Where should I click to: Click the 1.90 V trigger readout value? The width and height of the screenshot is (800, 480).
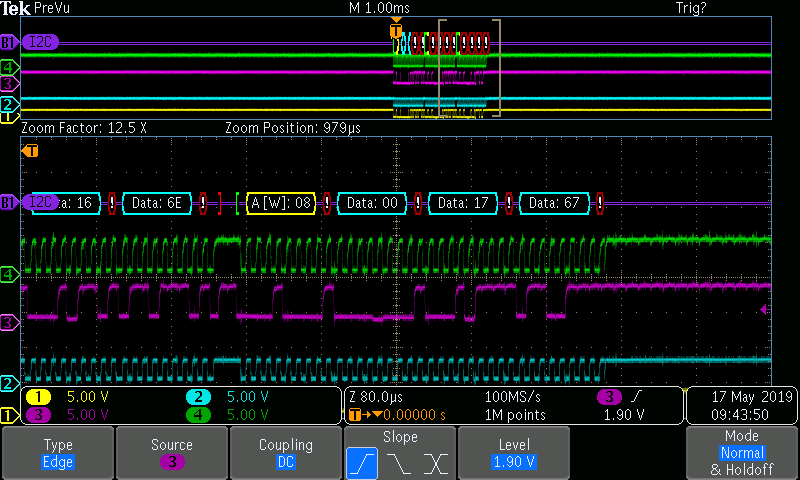click(x=623, y=415)
